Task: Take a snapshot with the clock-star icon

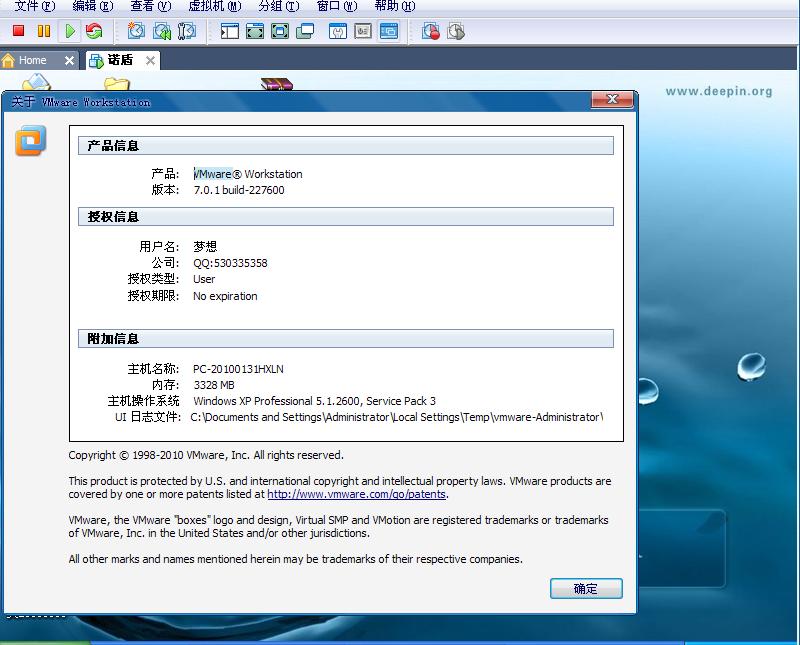Action: [136, 31]
